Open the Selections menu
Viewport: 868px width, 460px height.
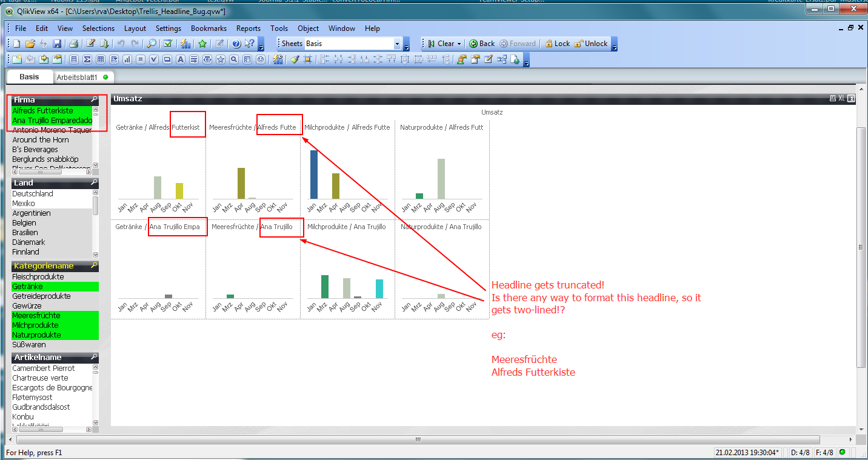pyautogui.click(x=98, y=28)
